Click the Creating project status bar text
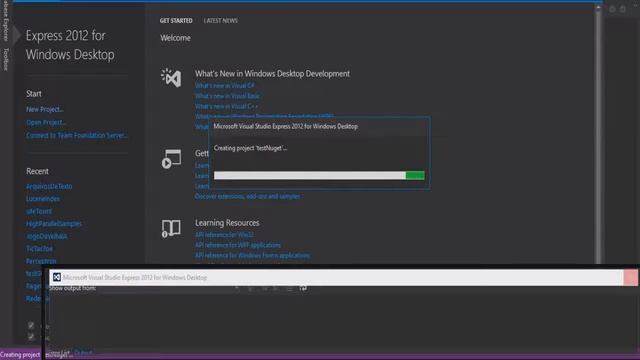640x360 pixels. point(20,355)
